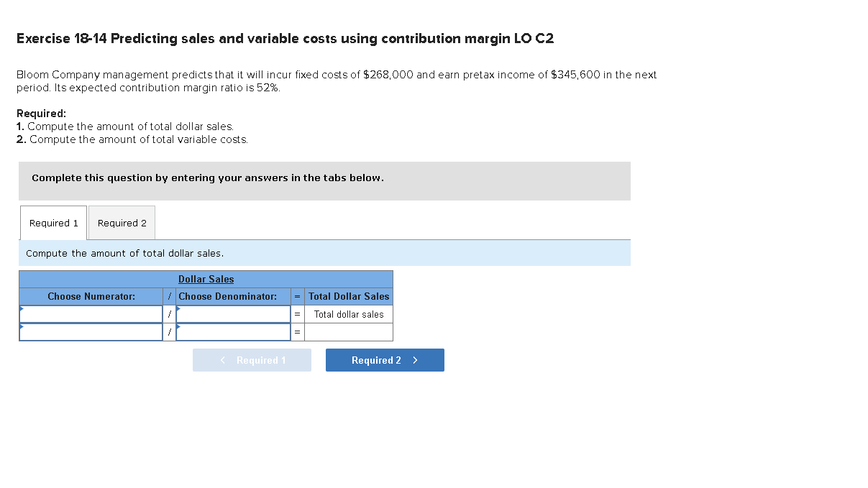Open the second Choose Numerator dropdown cell
Screen dimensions: 868x488
click(x=91, y=331)
